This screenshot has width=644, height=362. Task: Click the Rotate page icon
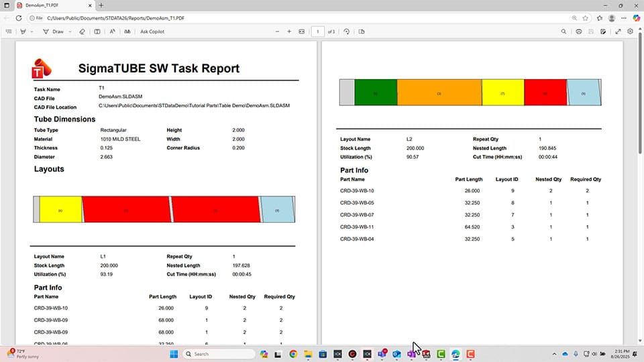pyautogui.click(x=347, y=32)
